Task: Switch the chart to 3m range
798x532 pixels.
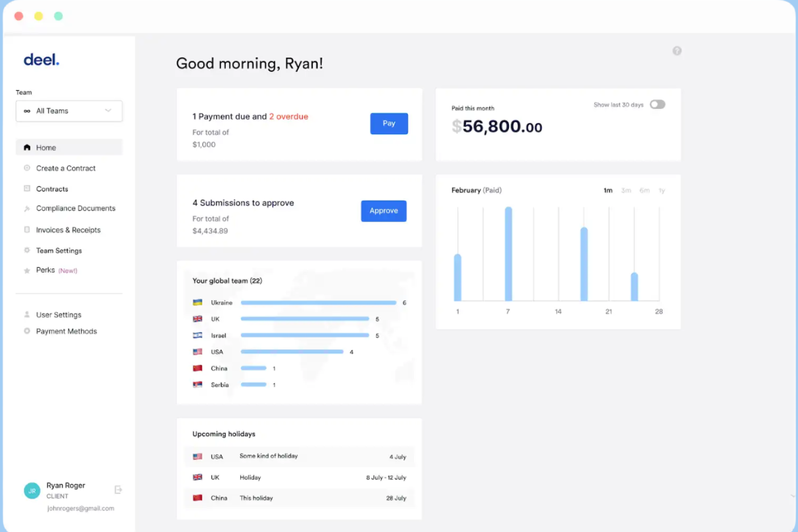Action: tap(625, 191)
